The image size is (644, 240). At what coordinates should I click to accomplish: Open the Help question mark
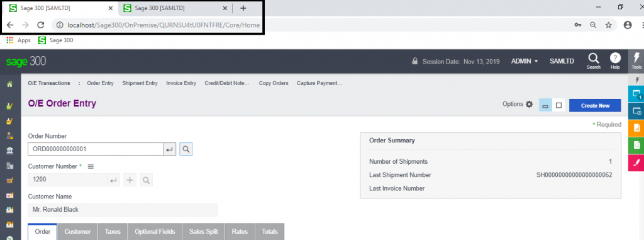pos(615,60)
